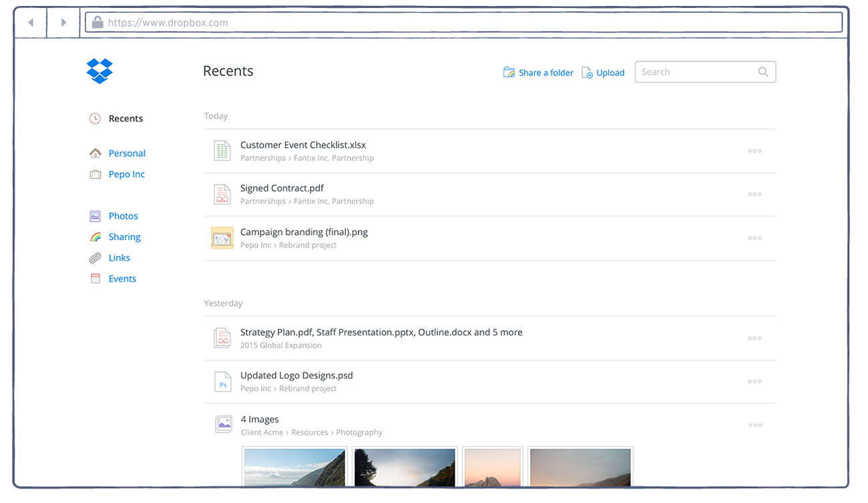Open the Recents section in sidebar
The height and width of the screenshot is (503, 868).
126,119
